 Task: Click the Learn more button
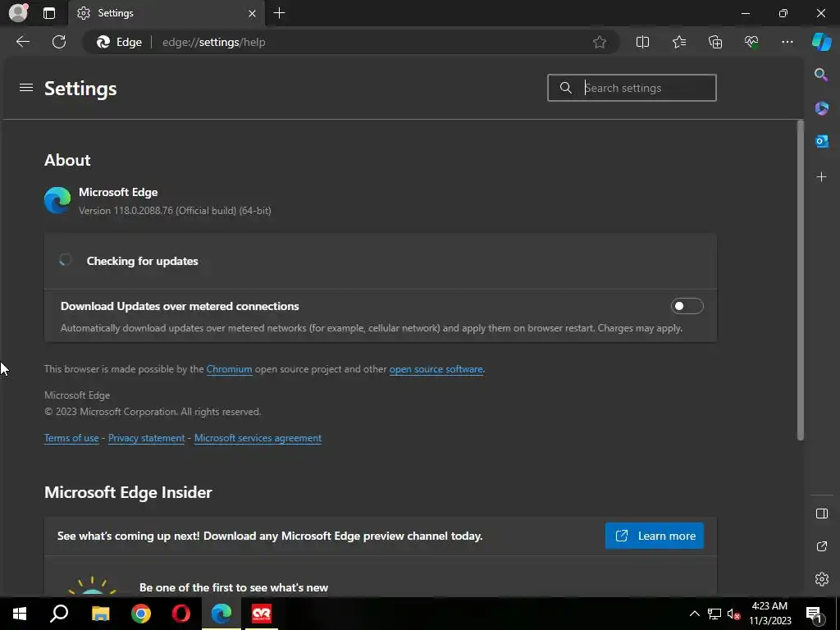click(654, 536)
